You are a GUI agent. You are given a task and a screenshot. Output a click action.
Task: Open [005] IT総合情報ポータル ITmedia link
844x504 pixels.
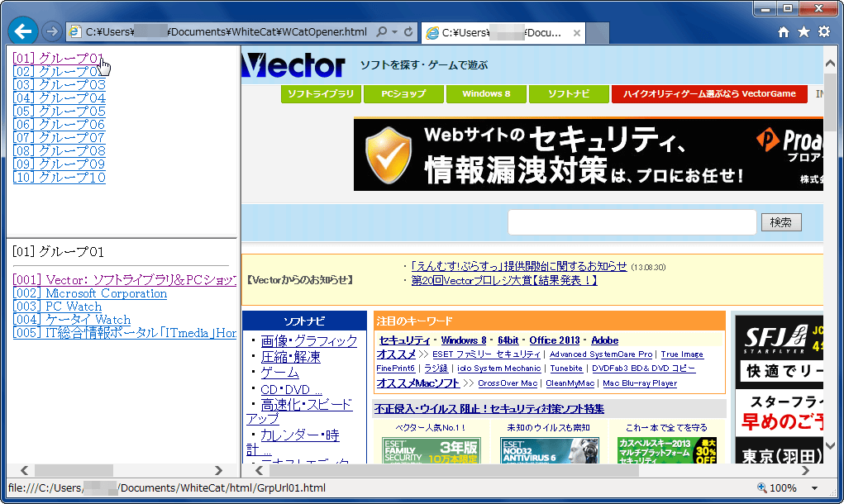click(124, 333)
